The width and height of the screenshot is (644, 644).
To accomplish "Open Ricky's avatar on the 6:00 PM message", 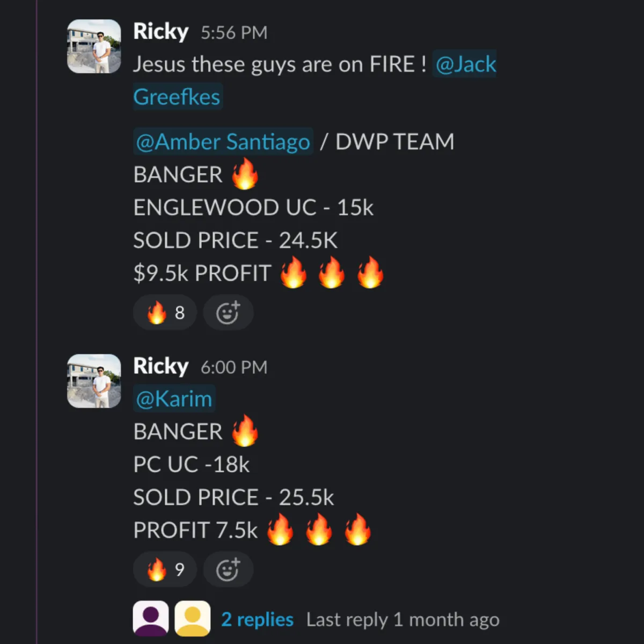I will point(94,380).
